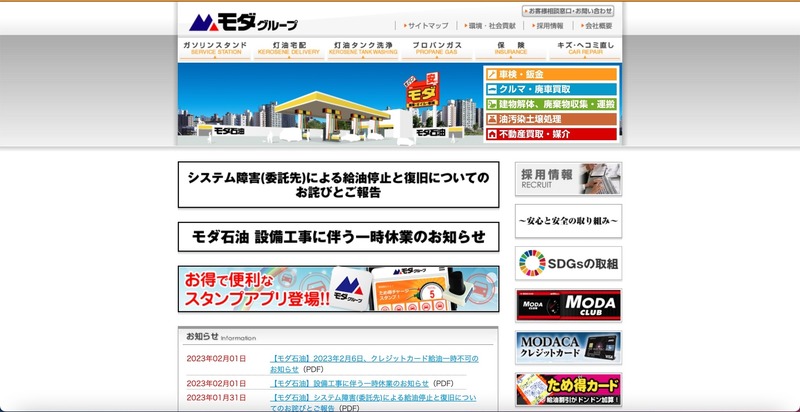Screen dimensions: 800x412
Task: Open the MODA CLUB banner
Action: pyautogui.click(x=568, y=305)
